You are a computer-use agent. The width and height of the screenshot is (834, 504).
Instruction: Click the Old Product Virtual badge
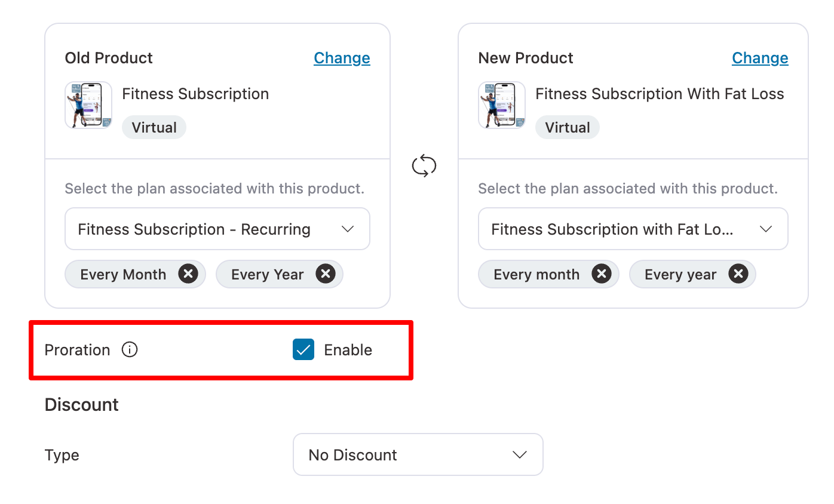click(154, 128)
